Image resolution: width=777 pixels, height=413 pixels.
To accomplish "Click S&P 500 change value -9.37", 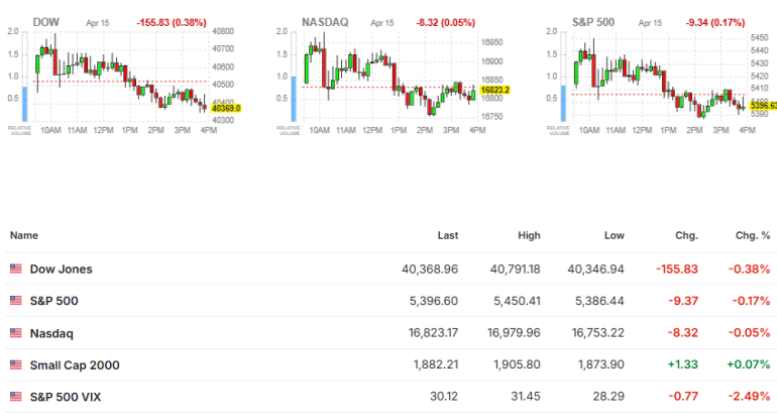I will pos(683,301).
